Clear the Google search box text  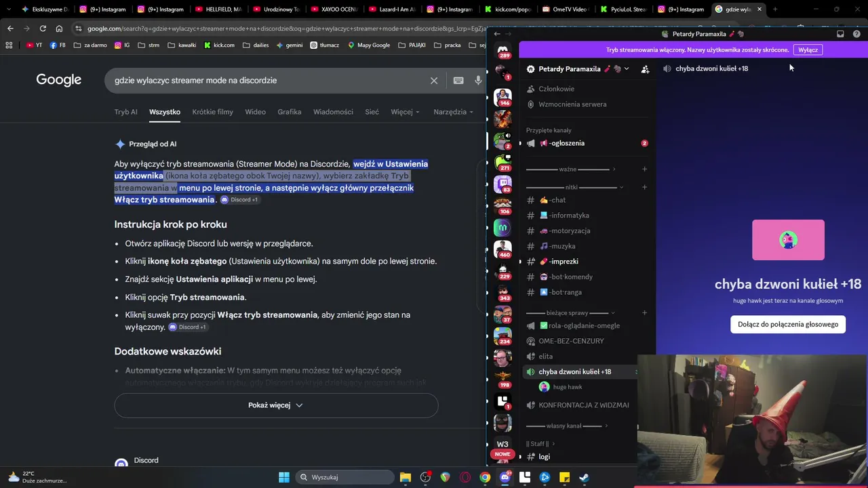pyautogui.click(x=434, y=80)
